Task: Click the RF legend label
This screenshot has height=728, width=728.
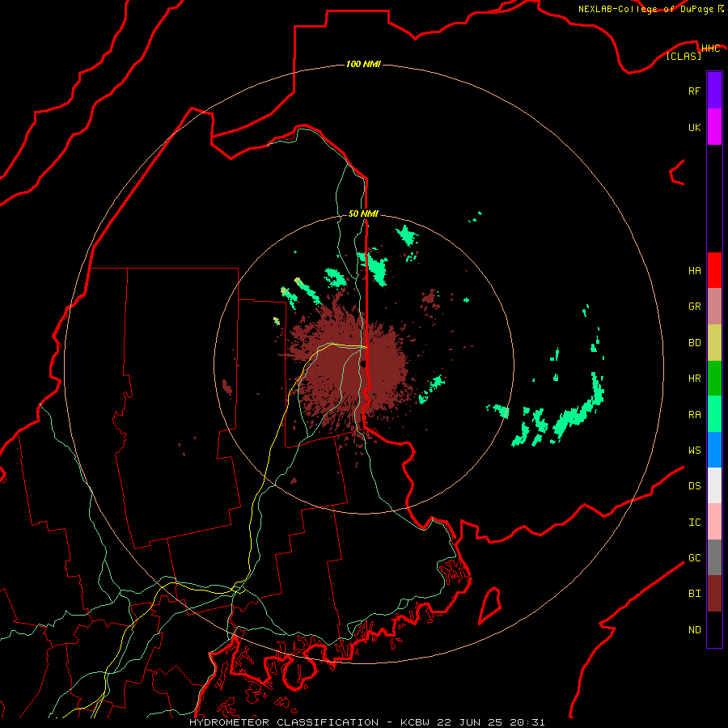Action: click(694, 91)
